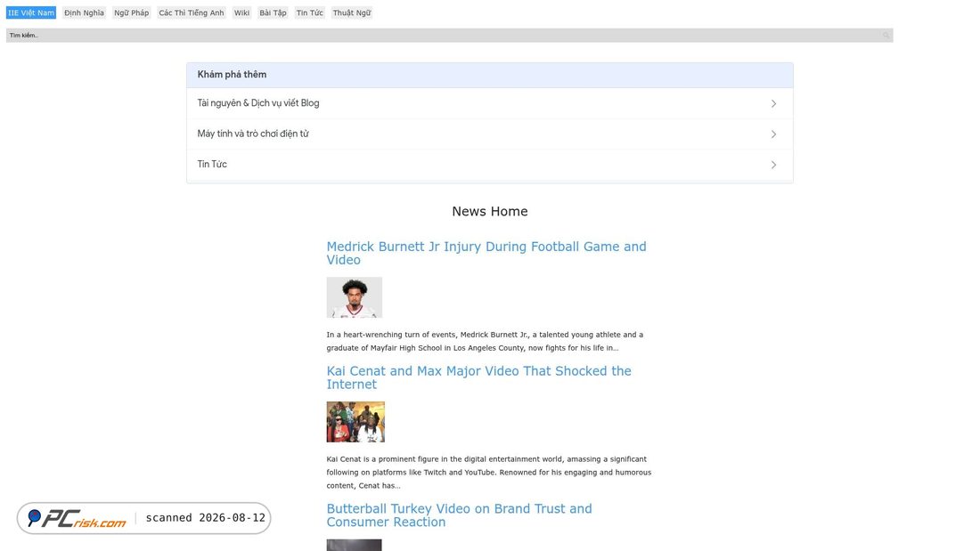Open the IIE Việt Nam home tab
The width and height of the screenshot is (980, 551).
(30, 12)
